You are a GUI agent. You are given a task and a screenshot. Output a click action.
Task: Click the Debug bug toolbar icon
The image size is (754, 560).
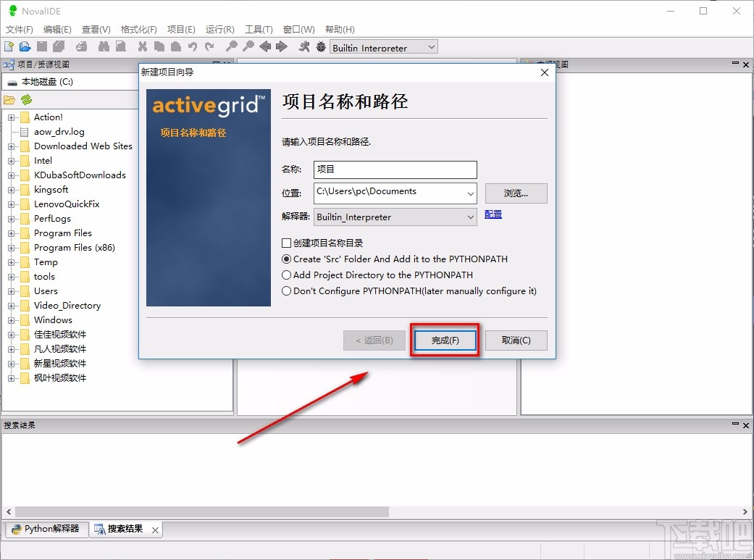tap(321, 46)
